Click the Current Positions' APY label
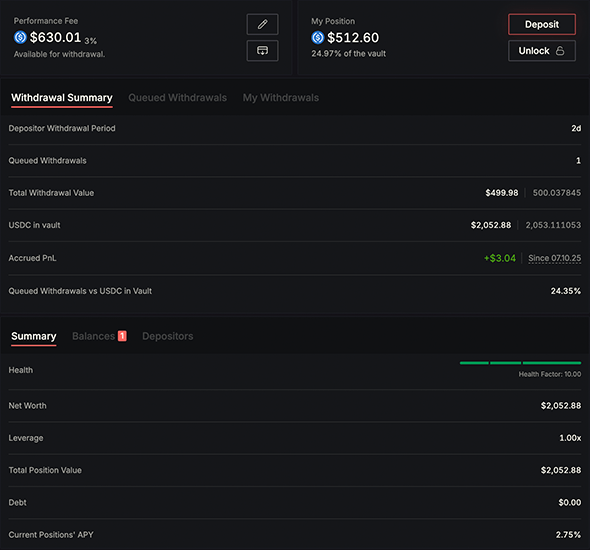Image resolution: width=590 pixels, height=550 pixels. tap(51, 535)
